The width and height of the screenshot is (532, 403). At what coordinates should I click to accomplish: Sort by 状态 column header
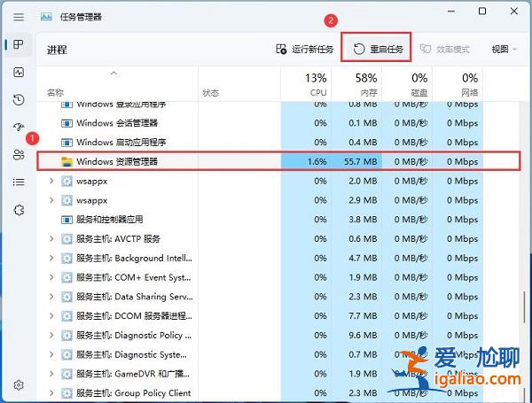click(x=239, y=84)
